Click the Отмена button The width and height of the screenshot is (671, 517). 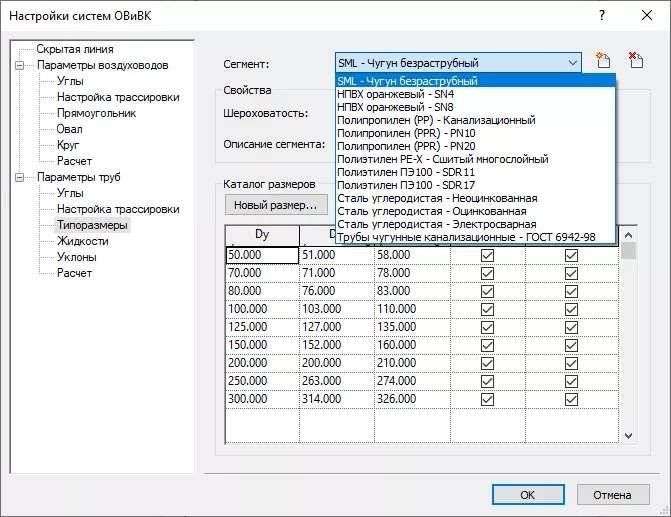[613, 494]
